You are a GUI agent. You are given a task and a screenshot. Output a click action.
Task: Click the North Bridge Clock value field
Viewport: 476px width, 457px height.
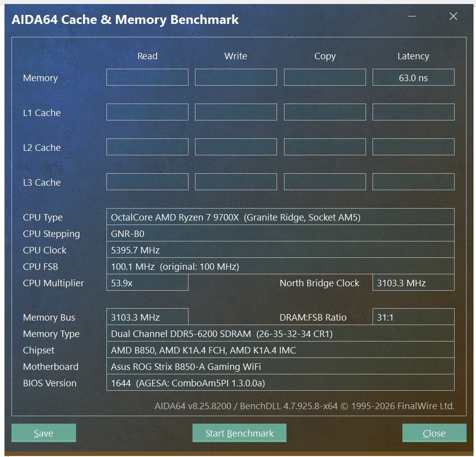(413, 282)
